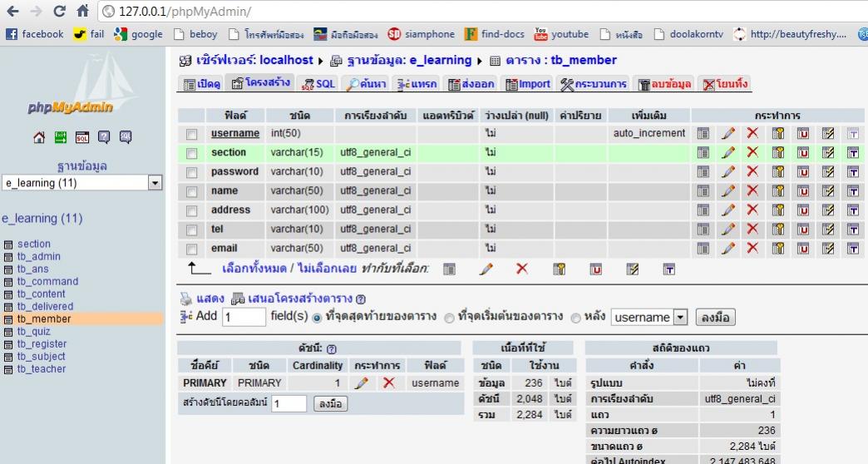Edit the PRIMARY index pencil icon
This screenshot has height=464, width=868.
[361, 383]
